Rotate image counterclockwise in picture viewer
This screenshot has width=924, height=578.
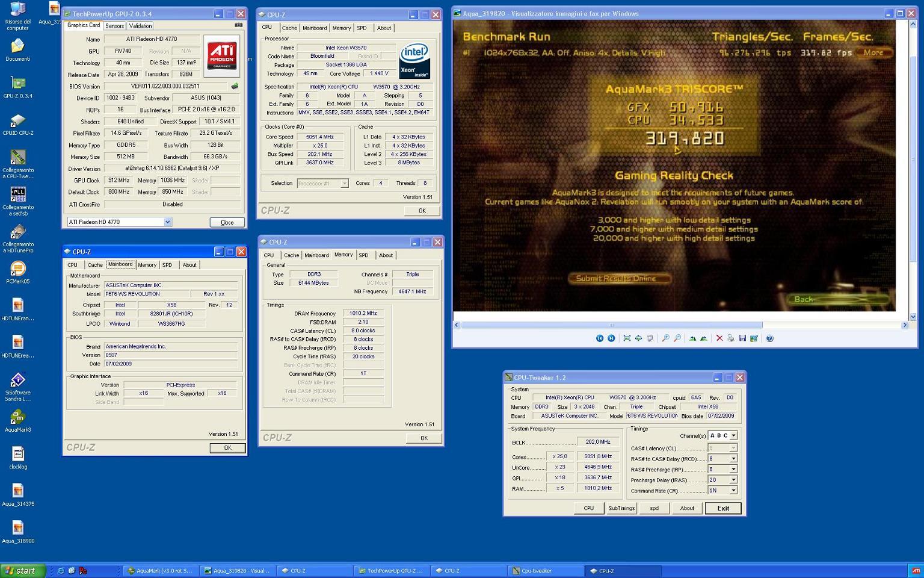tap(704, 338)
